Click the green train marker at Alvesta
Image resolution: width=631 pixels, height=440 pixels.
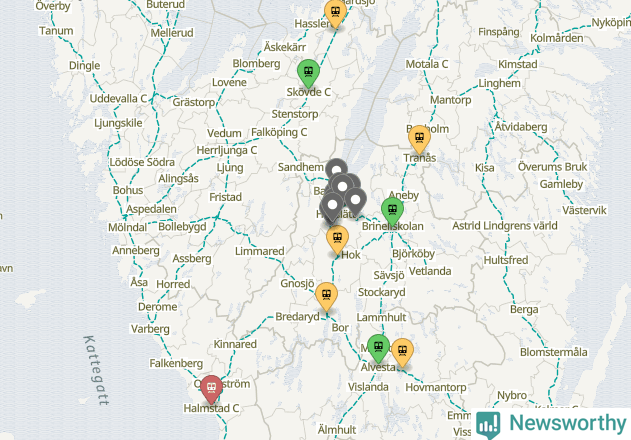(x=378, y=347)
